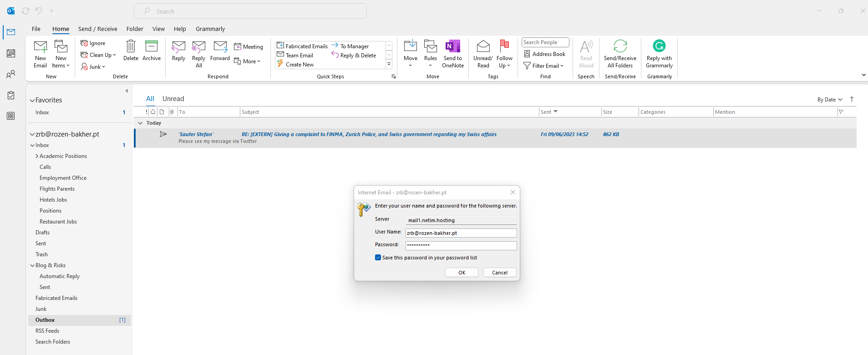This screenshot has height=355, width=868.
Task: Toggle Save this password checkbox
Action: point(378,258)
